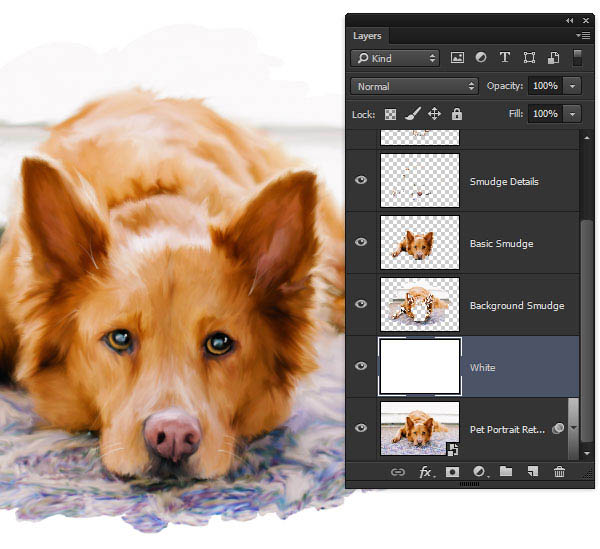Click the panel bottom resize grip
The image size is (600, 549).
(469, 484)
